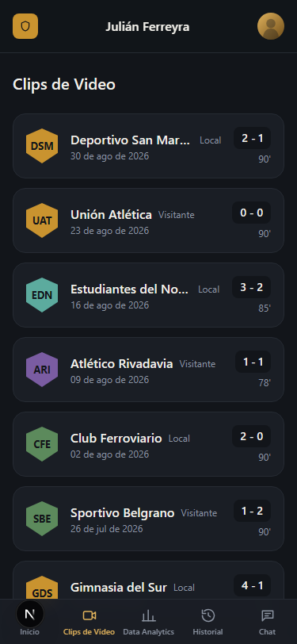
Task: Open the user profile avatar
Action: pos(271,26)
